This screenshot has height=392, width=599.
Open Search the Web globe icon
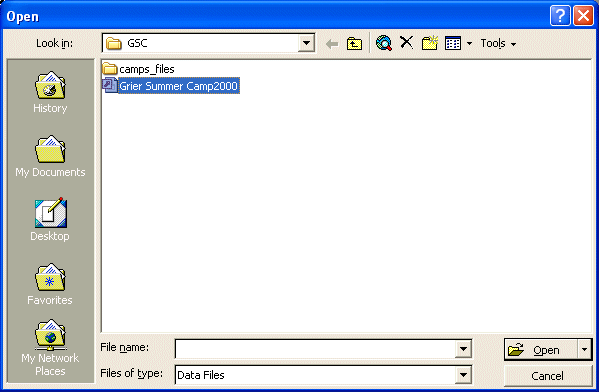(x=384, y=43)
